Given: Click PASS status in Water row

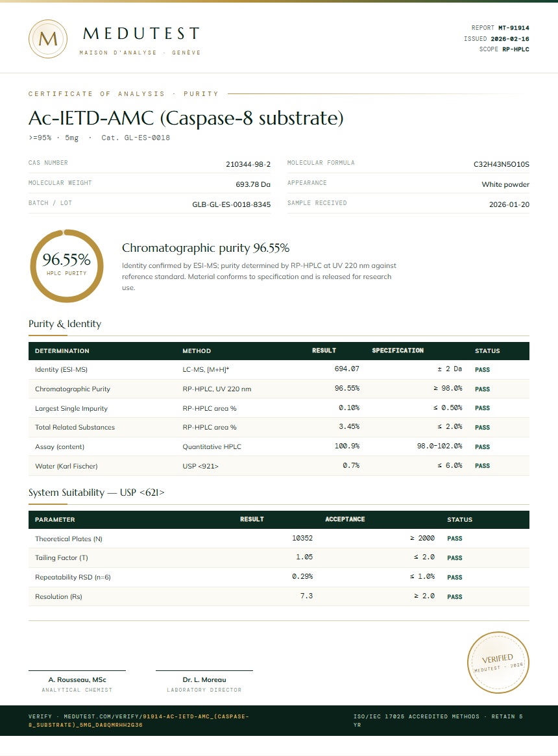Looking at the screenshot, I should (x=482, y=466).
